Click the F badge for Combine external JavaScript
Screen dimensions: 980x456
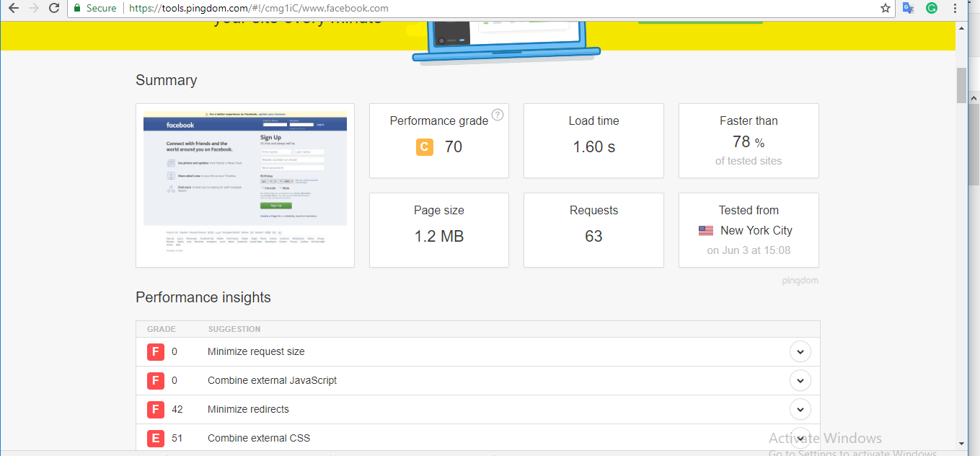pyautogui.click(x=156, y=381)
